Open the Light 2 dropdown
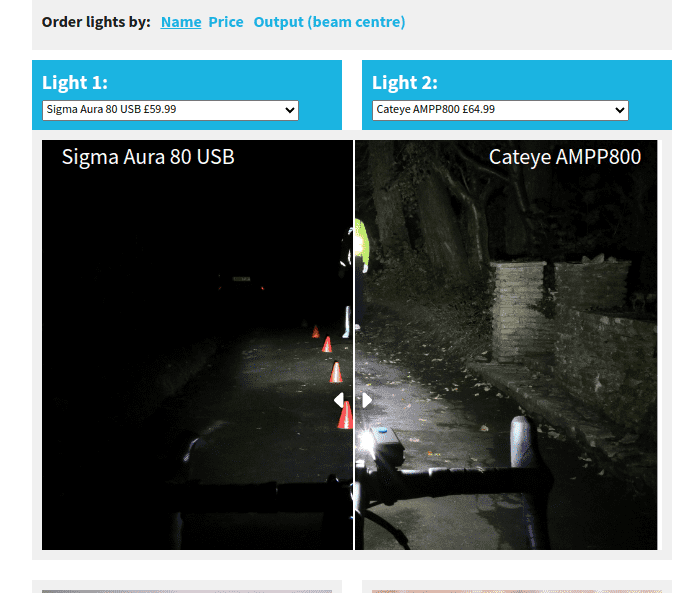The width and height of the screenshot is (694, 593). pos(500,110)
